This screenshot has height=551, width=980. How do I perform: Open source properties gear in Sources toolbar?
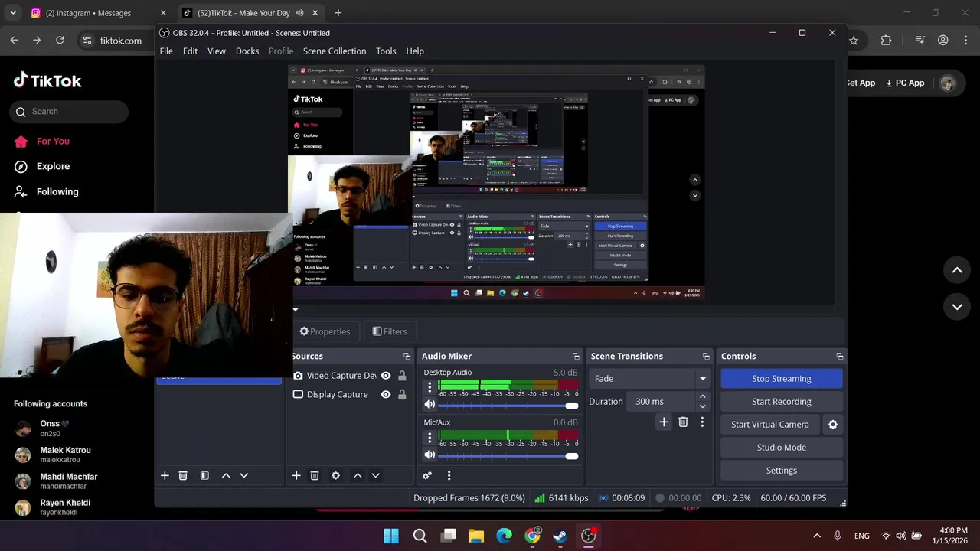pyautogui.click(x=335, y=475)
